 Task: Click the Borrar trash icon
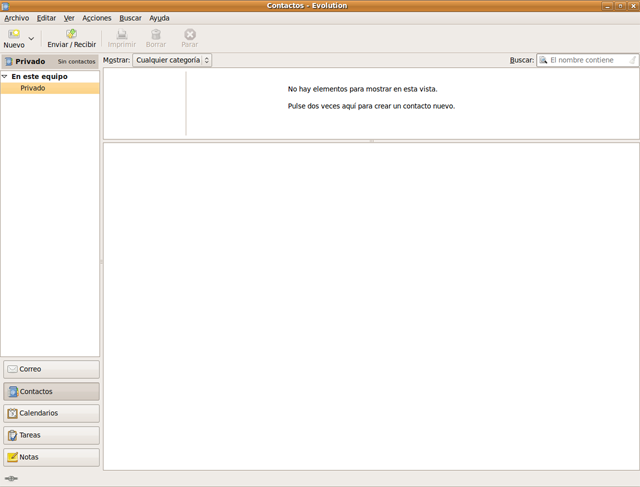click(x=156, y=34)
